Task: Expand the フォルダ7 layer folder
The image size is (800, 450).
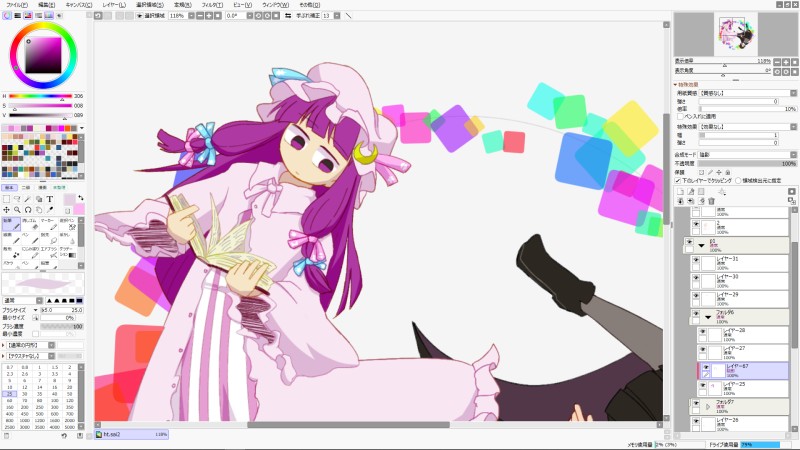Action: pyautogui.click(x=708, y=407)
